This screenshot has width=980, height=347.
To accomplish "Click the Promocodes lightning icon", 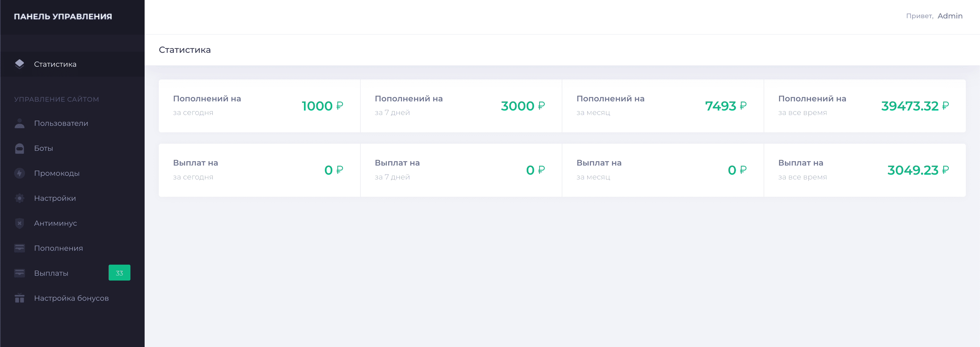I will (x=19, y=173).
